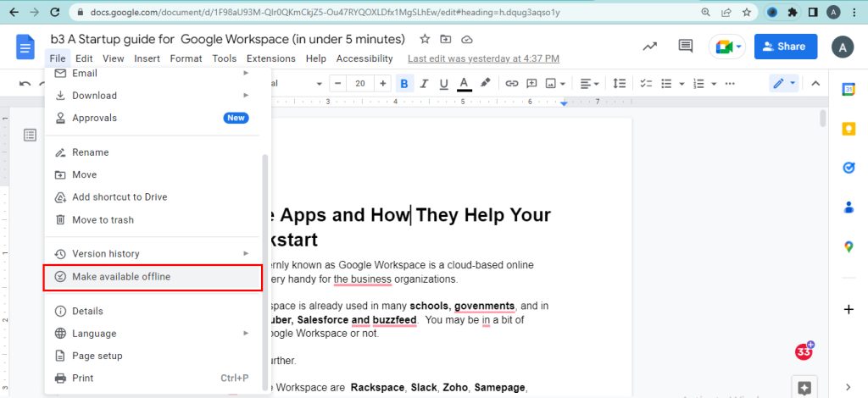This screenshot has height=398, width=868.
Task: Show the document outline icon
Action: click(x=30, y=135)
